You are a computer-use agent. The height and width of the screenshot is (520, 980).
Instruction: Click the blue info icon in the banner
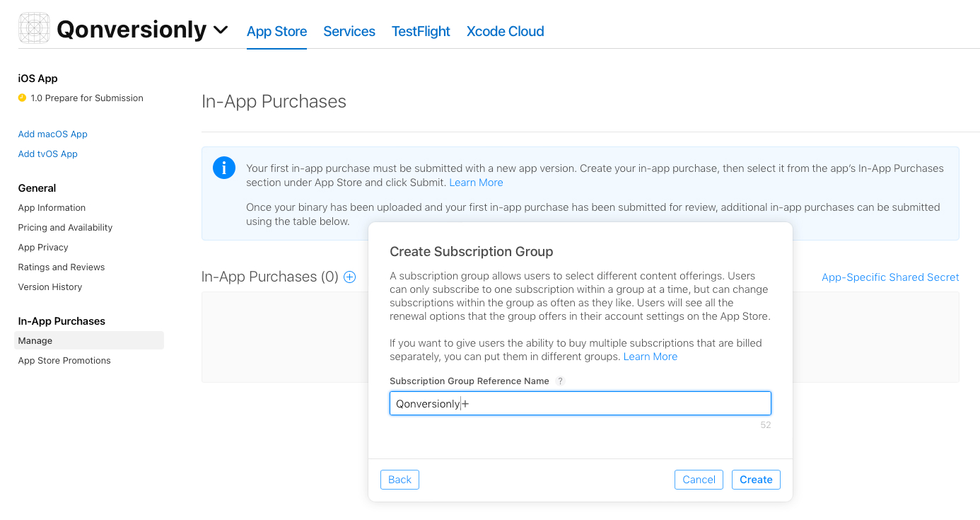click(x=224, y=168)
